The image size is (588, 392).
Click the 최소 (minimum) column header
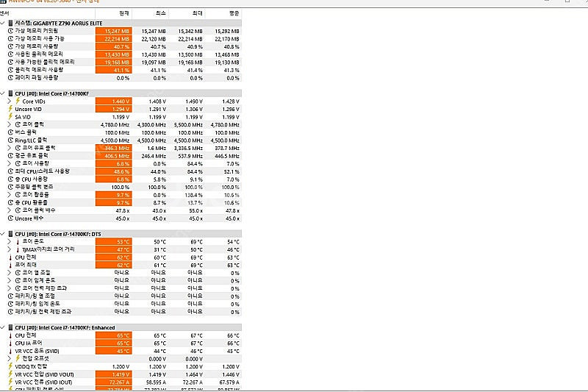coord(150,13)
